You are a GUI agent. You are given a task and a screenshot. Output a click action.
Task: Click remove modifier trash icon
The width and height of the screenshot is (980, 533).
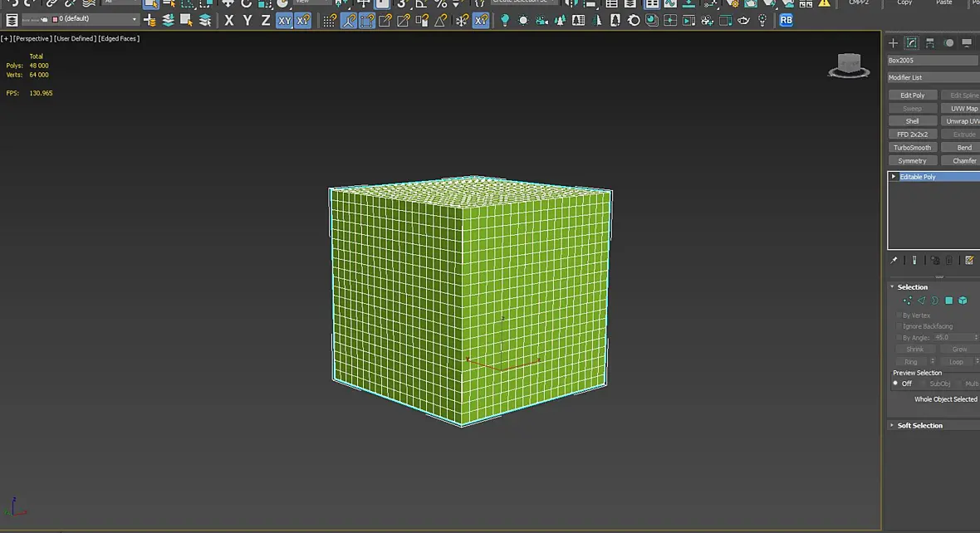point(949,261)
